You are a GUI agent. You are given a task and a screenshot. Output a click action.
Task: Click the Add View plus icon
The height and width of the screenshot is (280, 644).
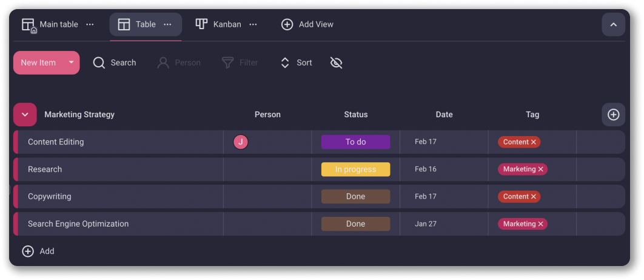click(x=287, y=24)
